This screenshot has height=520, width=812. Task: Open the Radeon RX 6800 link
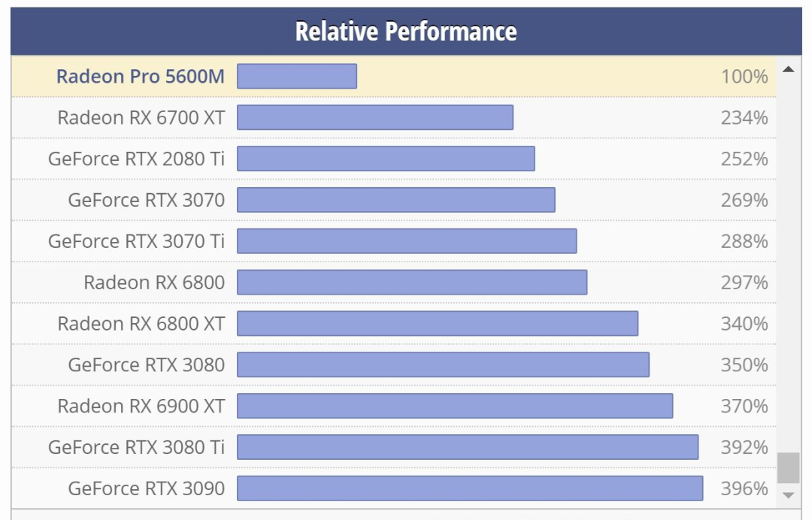[154, 283]
